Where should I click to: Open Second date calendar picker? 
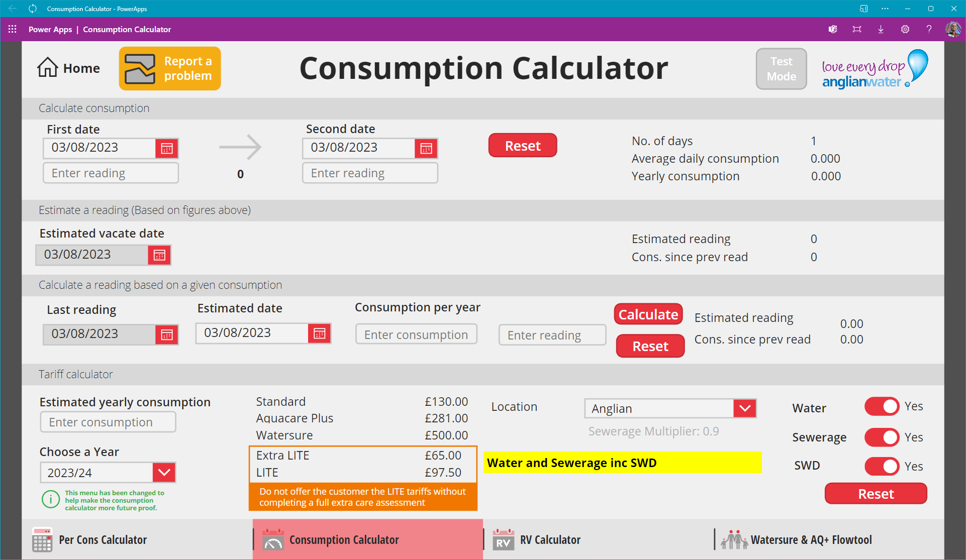coord(426,149)
